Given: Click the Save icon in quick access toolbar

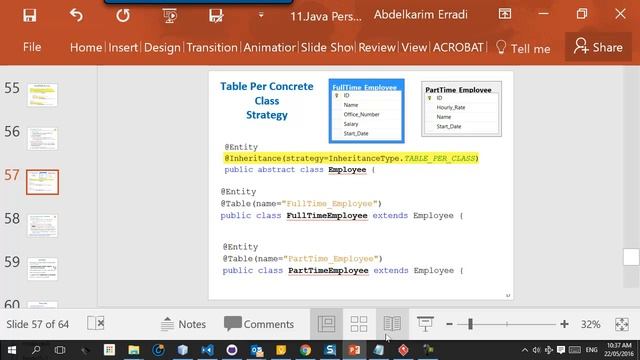Looking at the screenshot, I should (29, 16).
